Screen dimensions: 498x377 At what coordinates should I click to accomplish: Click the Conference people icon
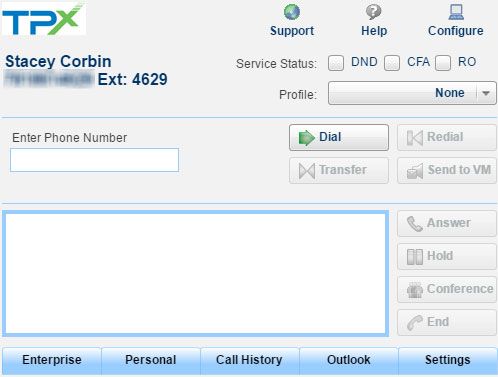click(x=415, y=290)
